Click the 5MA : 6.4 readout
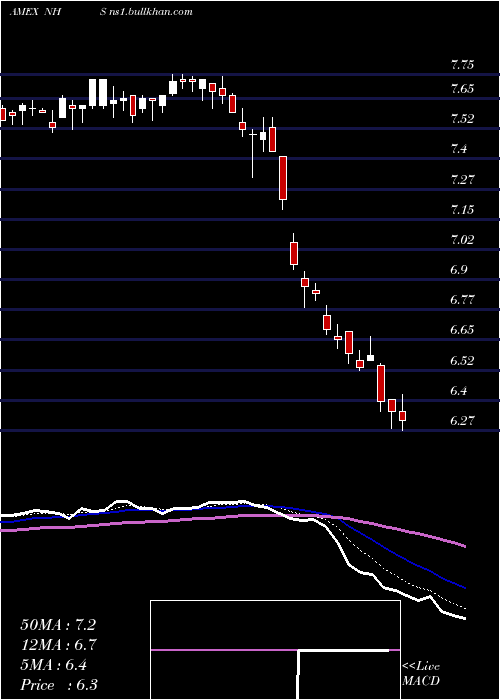 click(54, 665)
